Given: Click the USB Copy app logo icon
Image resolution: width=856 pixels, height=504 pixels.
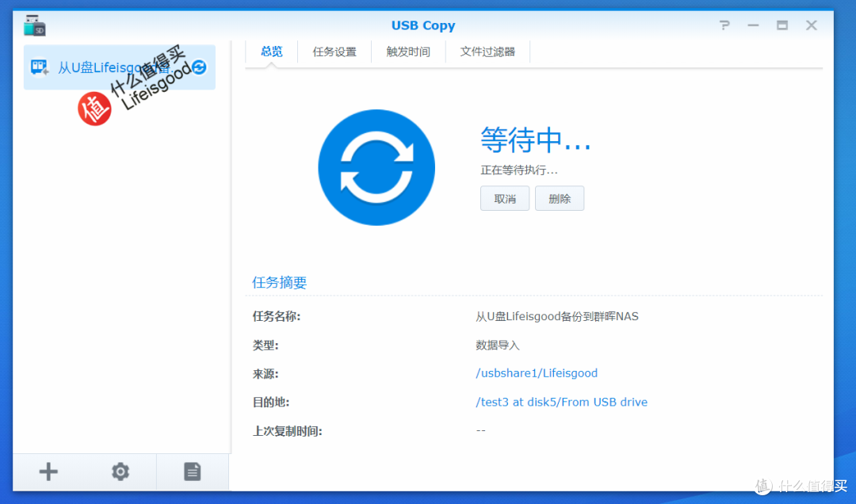Looking at the screenshot, I should 34,25.
